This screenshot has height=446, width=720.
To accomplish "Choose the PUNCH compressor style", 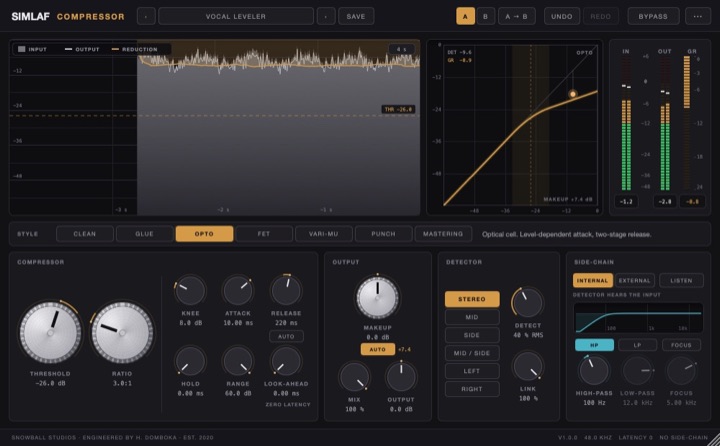I will [x=383, y=234].
